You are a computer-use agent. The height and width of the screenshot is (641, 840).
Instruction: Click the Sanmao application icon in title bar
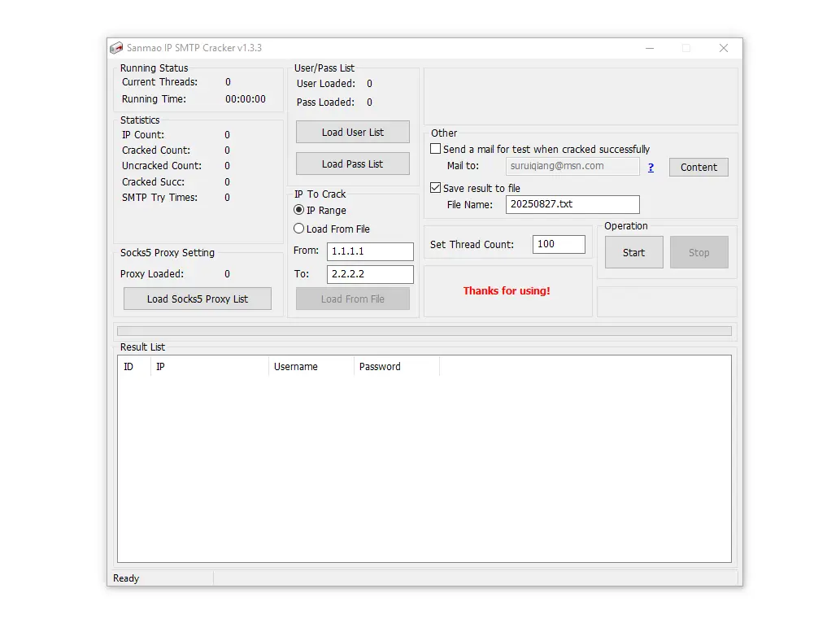pos(116,48)
